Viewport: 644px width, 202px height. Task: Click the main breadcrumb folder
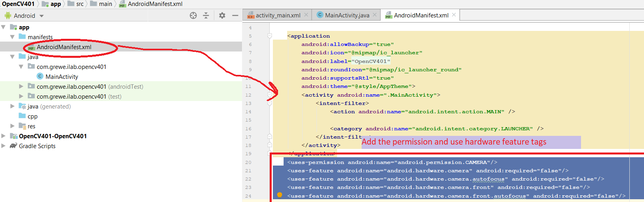tap(105, 4)
